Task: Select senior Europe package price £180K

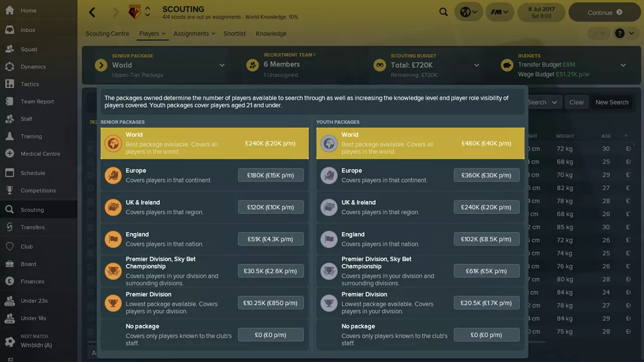Action: click(x=271, y=175)
